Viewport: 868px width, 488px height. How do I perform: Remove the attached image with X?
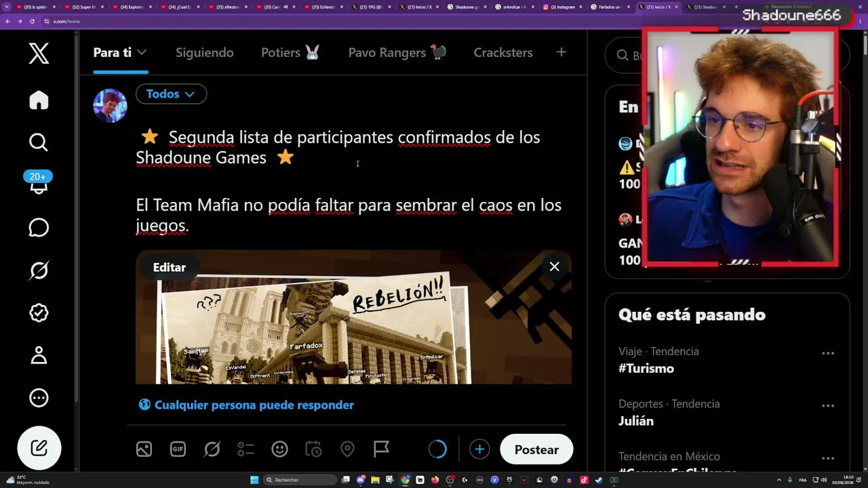(554, 267)
